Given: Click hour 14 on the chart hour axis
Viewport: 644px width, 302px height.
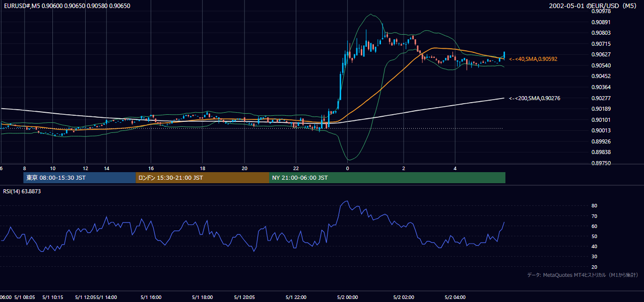Looking at the screenshot, I should [x=107, y=168].
